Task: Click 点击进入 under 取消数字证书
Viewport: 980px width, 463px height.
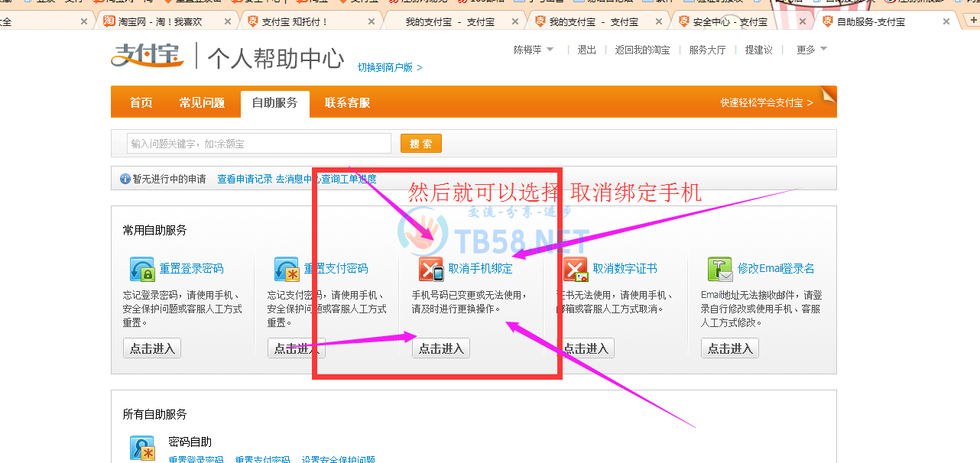Action: (586, 348)
